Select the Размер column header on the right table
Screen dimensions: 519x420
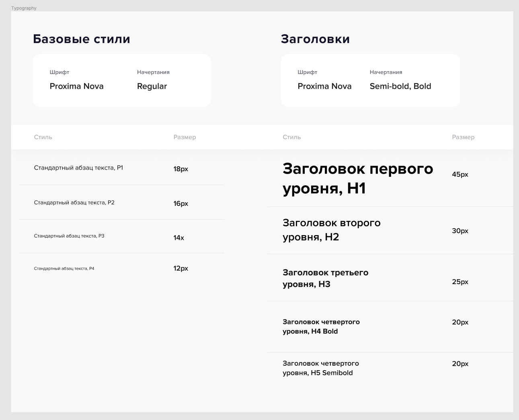pos(463,137)
